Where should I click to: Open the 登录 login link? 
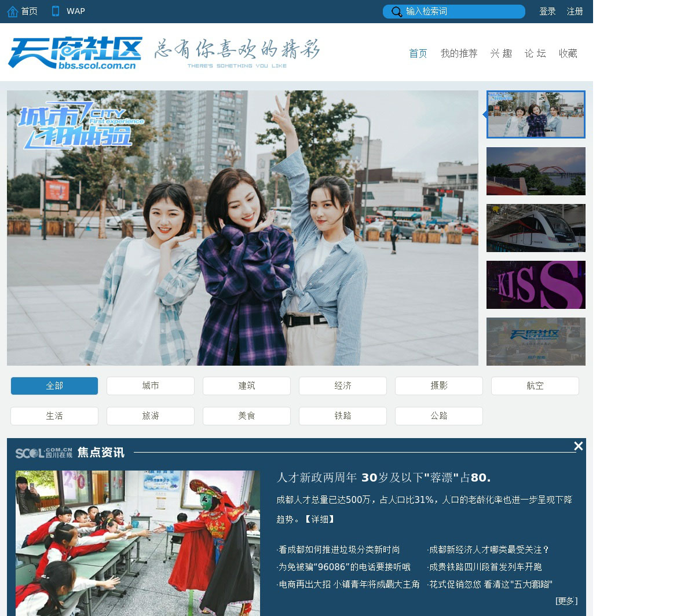tap(547, 12)
